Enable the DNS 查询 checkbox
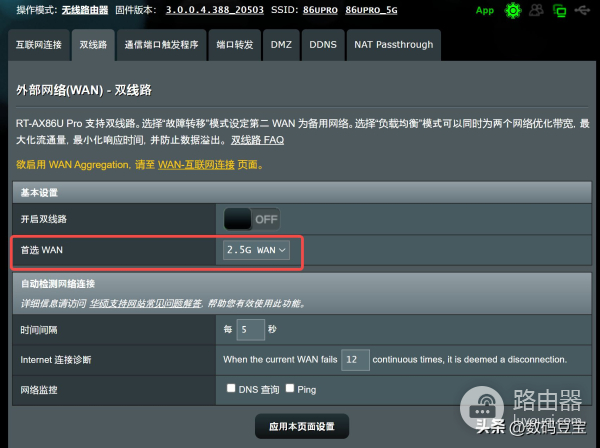The image size is (600, 448). 231,388
